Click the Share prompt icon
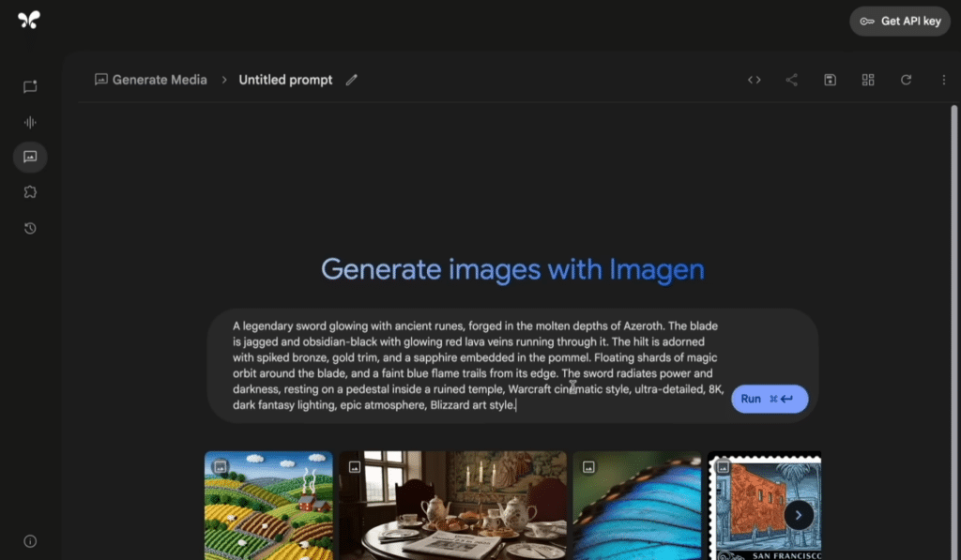The image size is (961, 560). [792, 80]
